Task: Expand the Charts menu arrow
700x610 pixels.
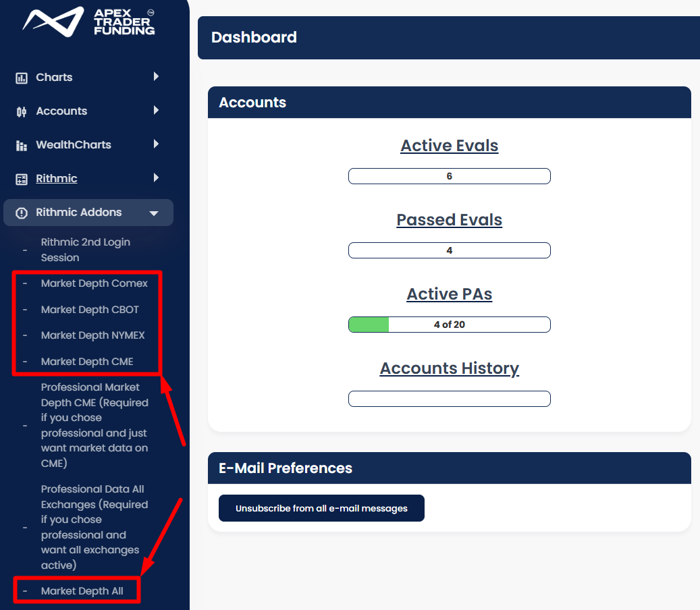Action: pyautogui.click(x=156, y=77)
